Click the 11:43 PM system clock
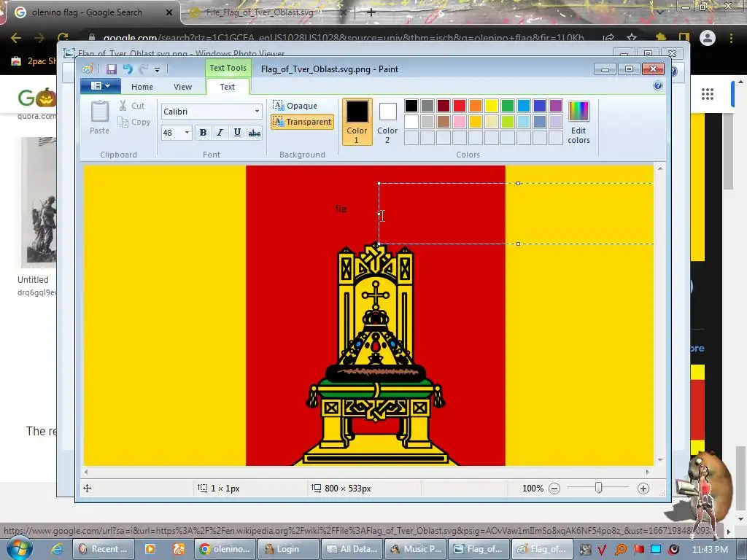The image size is (747, 560). (710, 550)
